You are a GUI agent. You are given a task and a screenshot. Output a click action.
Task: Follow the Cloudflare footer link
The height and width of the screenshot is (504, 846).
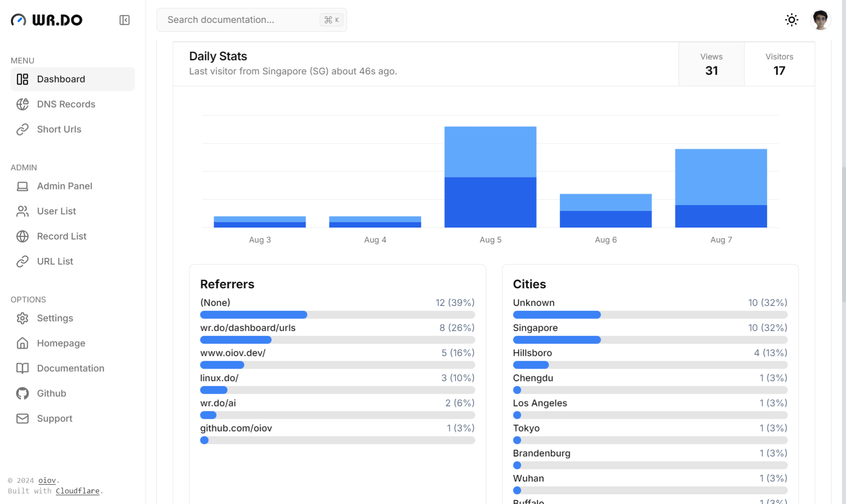point(77,491)
